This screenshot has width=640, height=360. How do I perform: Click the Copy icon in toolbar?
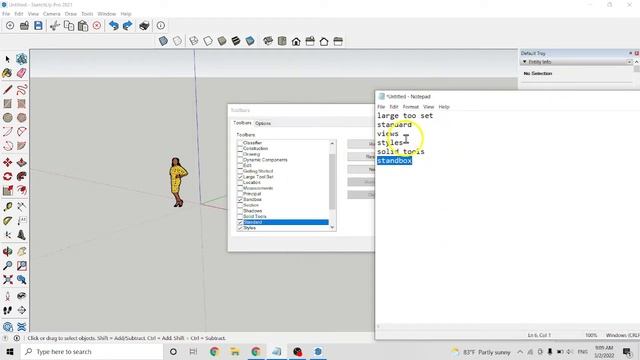(69, 26)
